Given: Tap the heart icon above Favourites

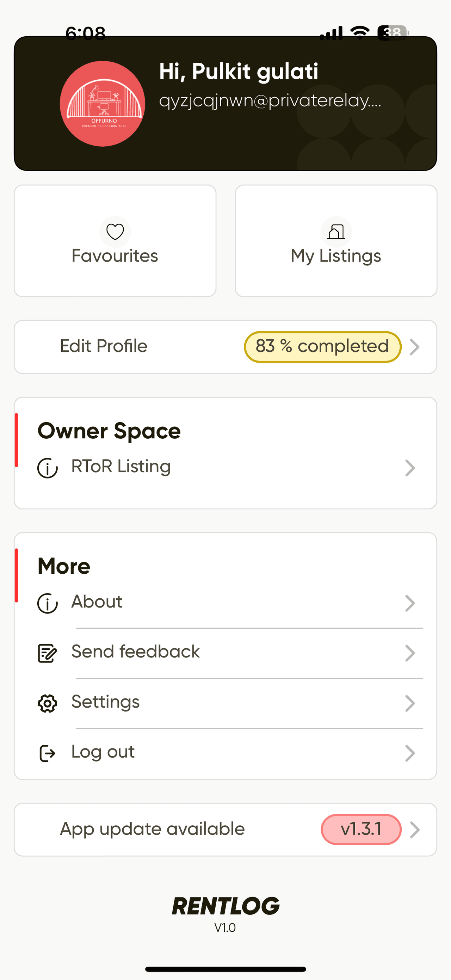Looking at the screenshot, I should click(115, 232).
